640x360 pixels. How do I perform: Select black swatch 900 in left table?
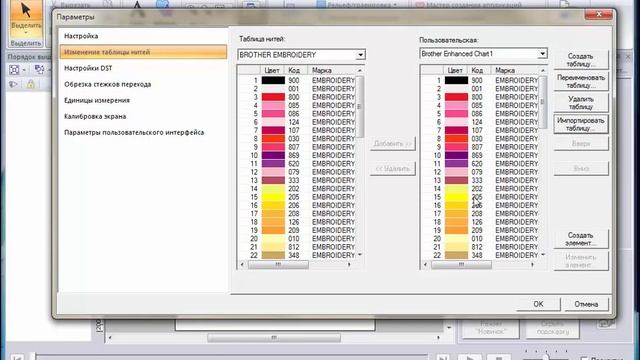point(273,80)
